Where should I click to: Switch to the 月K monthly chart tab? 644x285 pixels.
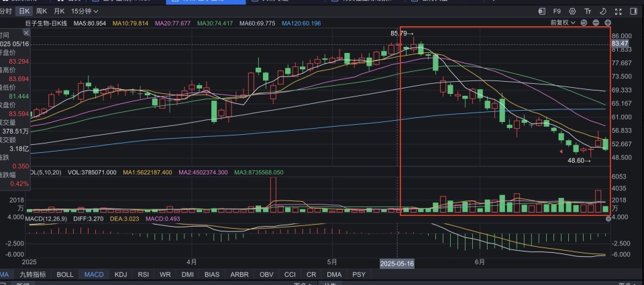click(x=59, y=11)
